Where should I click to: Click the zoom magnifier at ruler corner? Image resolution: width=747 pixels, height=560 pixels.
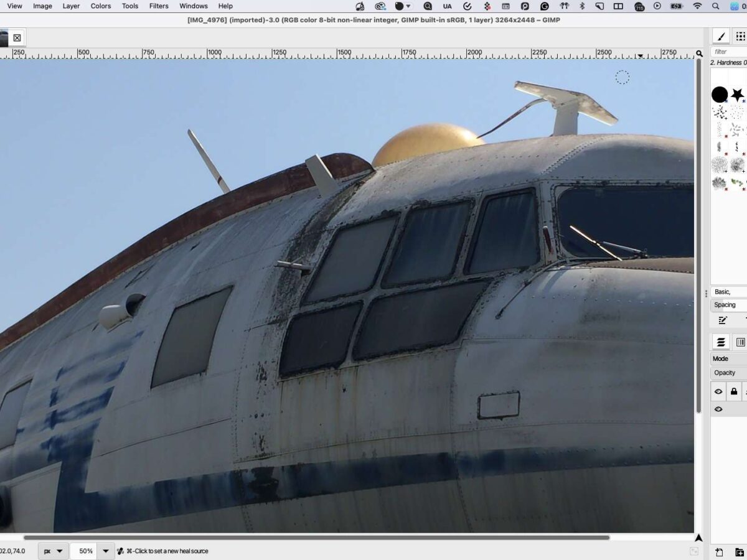pos(699,54)
